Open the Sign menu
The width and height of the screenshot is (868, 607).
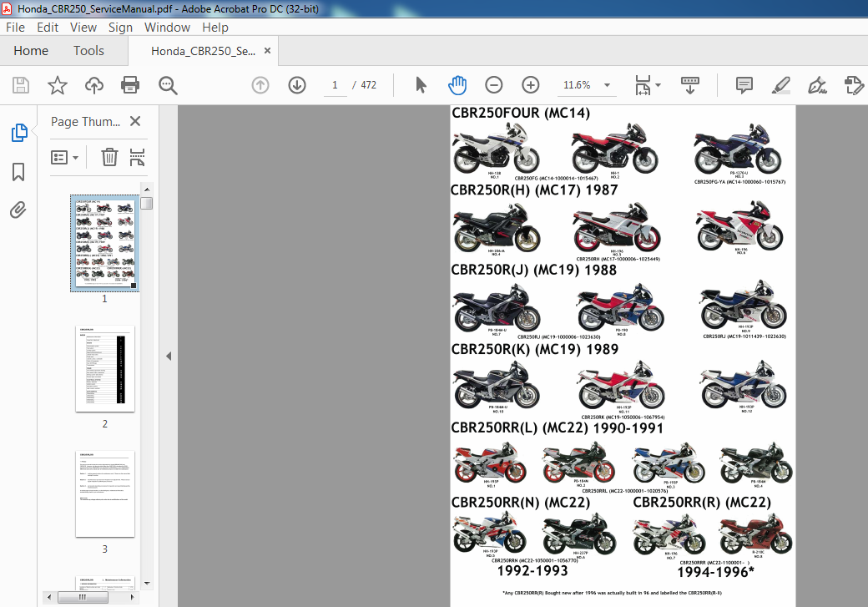[x=120, y=28]
